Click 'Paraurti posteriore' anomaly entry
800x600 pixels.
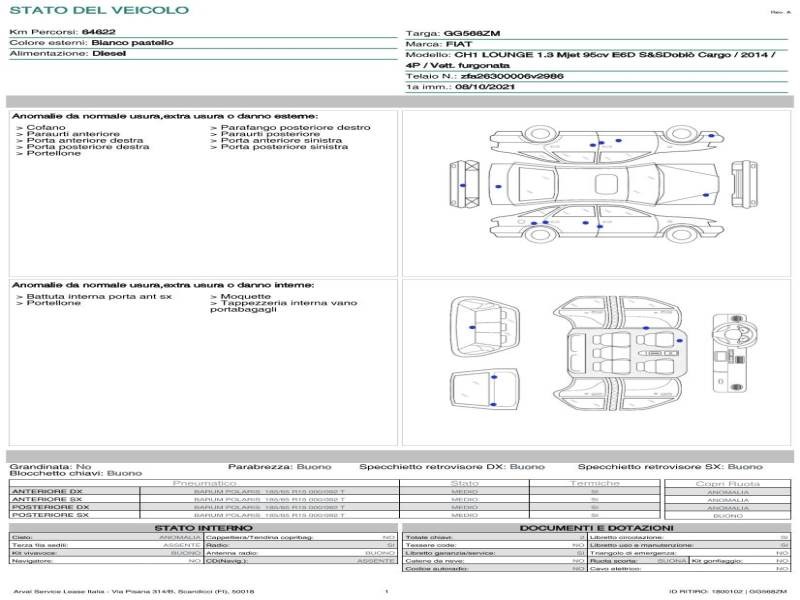[x=265, y=134]
